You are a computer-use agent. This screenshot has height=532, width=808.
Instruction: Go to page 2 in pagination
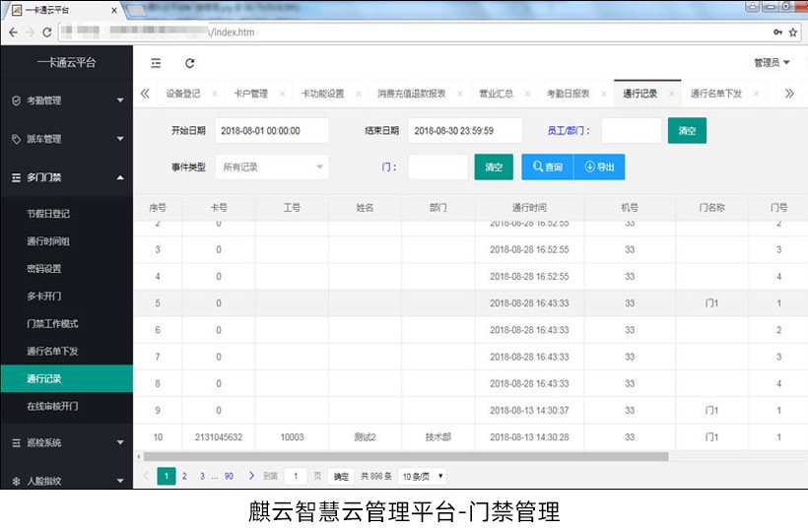[184, 476]
